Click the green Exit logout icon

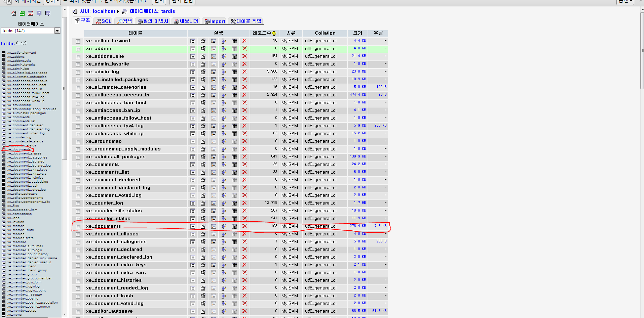22,13
